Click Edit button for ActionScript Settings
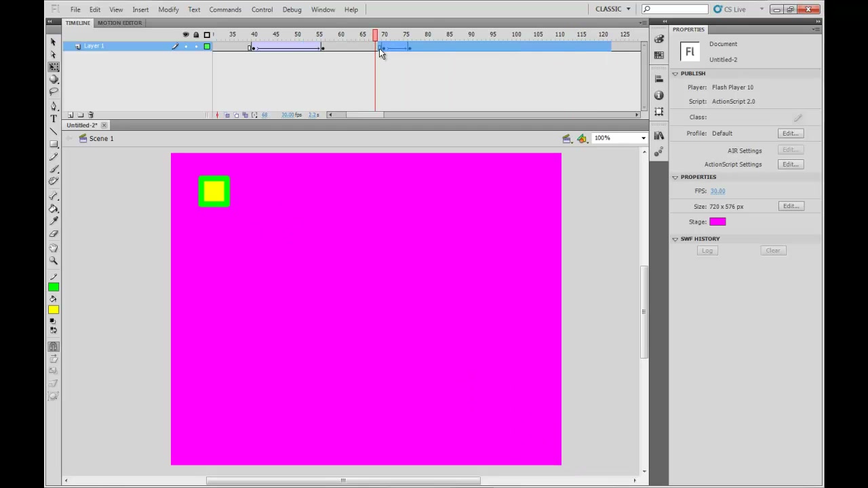This screenshot has height=488, width=868. coord(791,165)
